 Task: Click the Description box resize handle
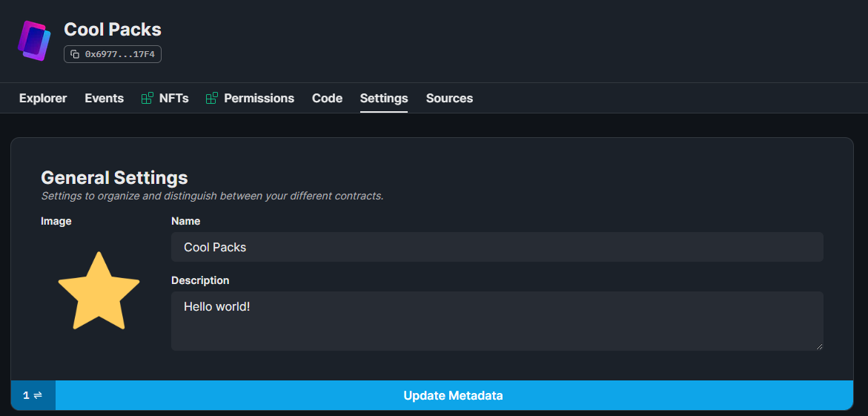[x=819, y=346]
